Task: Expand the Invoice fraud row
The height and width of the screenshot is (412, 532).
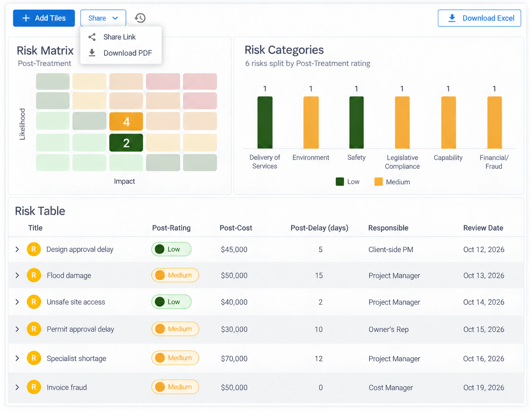Action: 17,387
